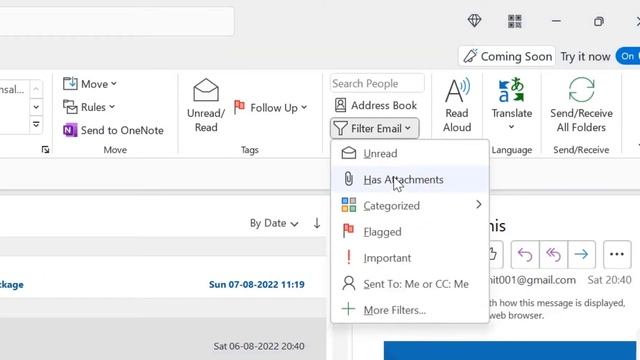
Task: Open the Follow Up flag dropdown
Action: click(270, 107)
